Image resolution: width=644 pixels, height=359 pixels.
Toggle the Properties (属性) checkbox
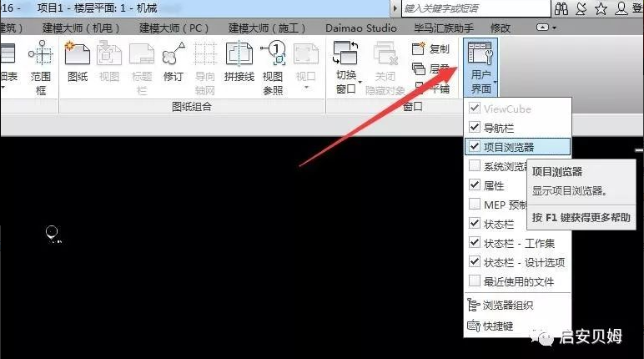475,185
